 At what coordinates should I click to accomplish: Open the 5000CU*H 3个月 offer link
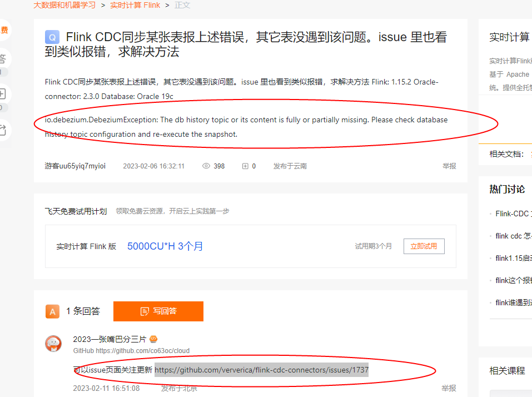pos(165,246)
